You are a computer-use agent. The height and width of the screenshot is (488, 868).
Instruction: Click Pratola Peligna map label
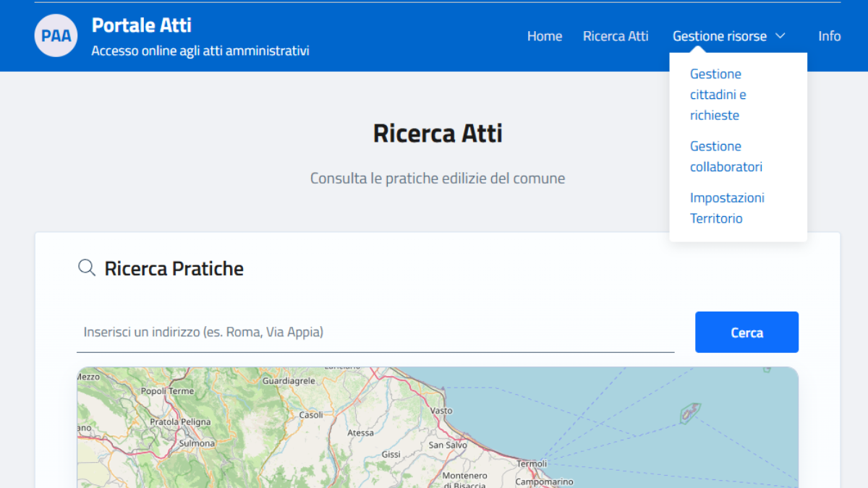click(180, 422)
